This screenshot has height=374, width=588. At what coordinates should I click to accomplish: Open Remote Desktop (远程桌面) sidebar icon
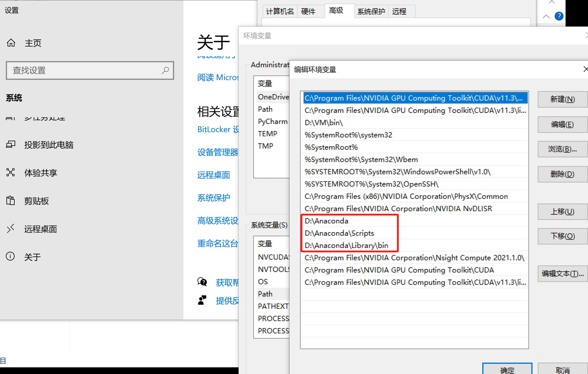(11, 229)
